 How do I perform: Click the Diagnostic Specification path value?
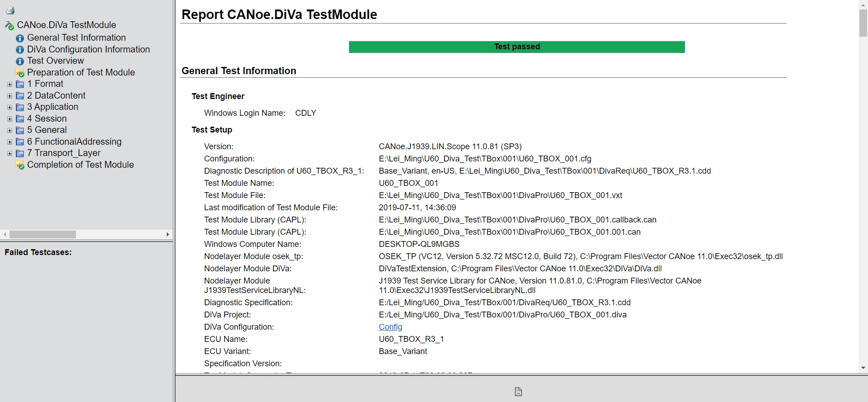[x=505, y=303]
